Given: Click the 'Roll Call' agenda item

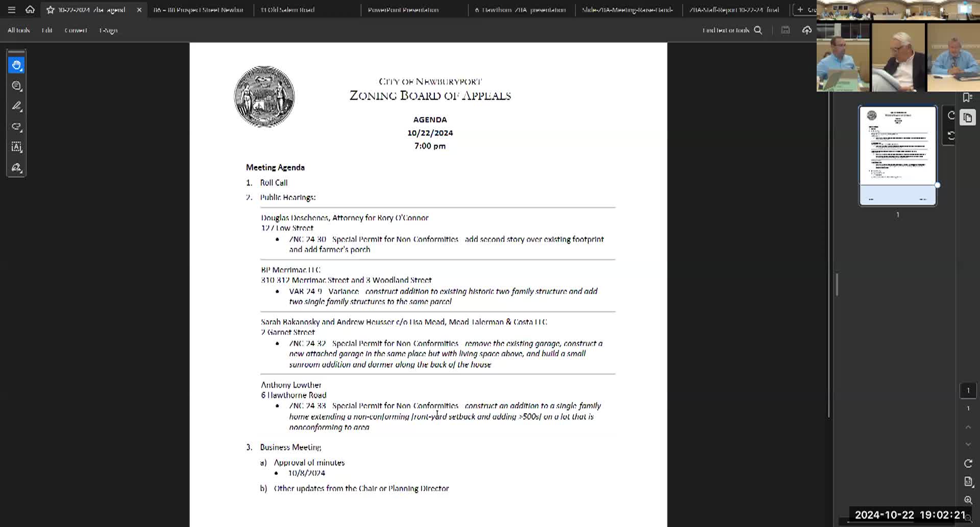Looking at the screenshot, I should point(274,183).
